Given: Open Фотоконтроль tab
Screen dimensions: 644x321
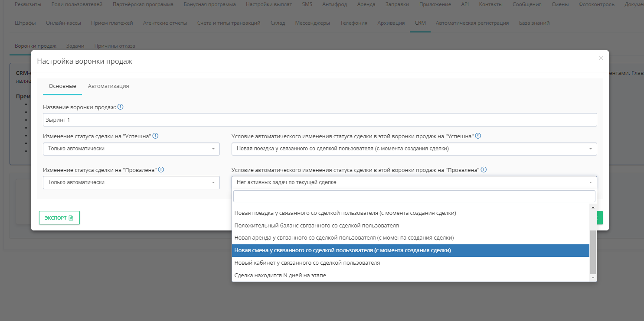Looking at the screenshot, I should click(x=596, y=4).
